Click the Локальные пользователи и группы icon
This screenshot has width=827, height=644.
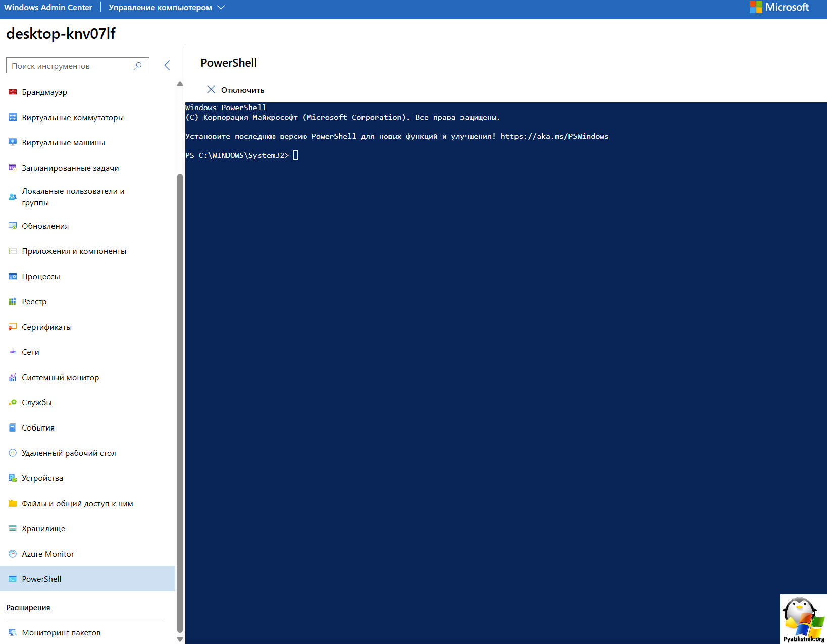13,197
